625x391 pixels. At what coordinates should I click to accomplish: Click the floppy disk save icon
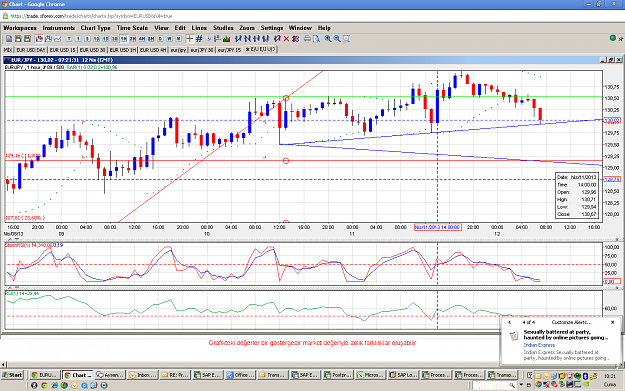click(x=18, y=39)
